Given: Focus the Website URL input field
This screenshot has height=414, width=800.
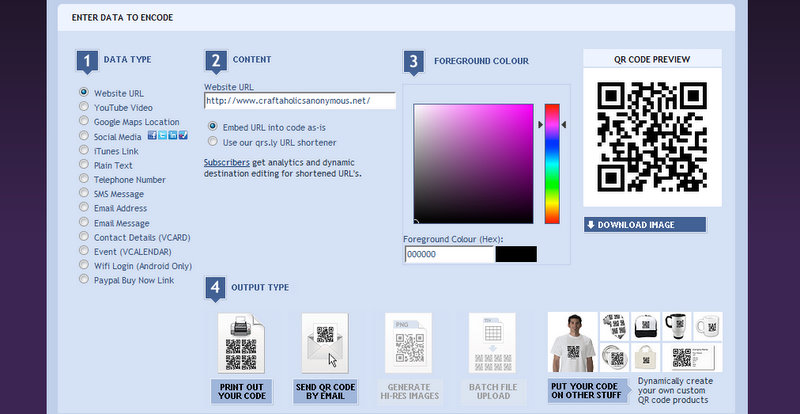Looking at the screenshot, I should pos(300,101).
